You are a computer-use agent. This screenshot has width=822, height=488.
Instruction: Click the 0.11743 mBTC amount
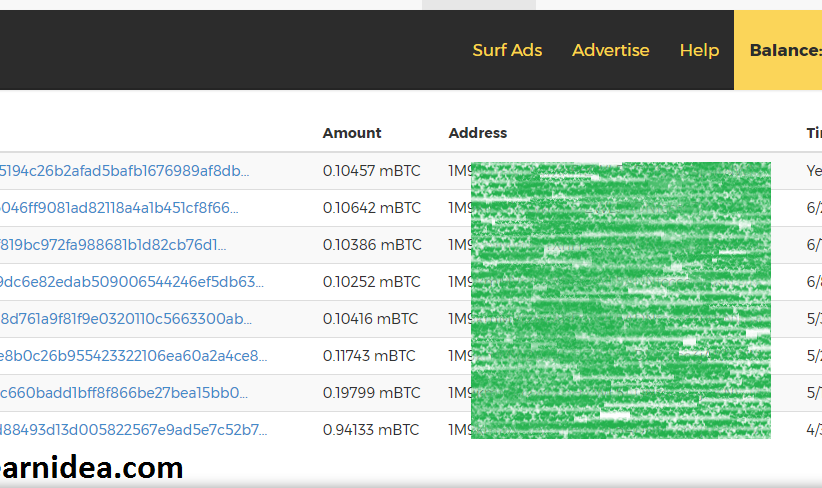(369, 356)
